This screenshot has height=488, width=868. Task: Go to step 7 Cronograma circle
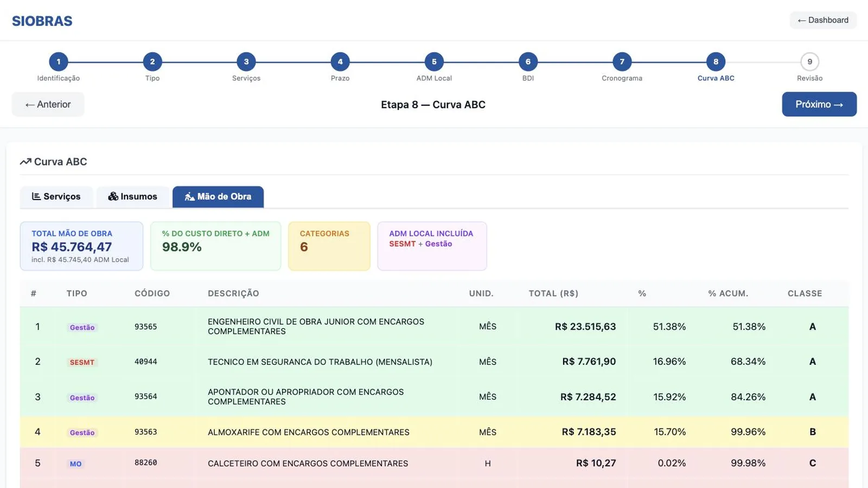tap(622, 62)
